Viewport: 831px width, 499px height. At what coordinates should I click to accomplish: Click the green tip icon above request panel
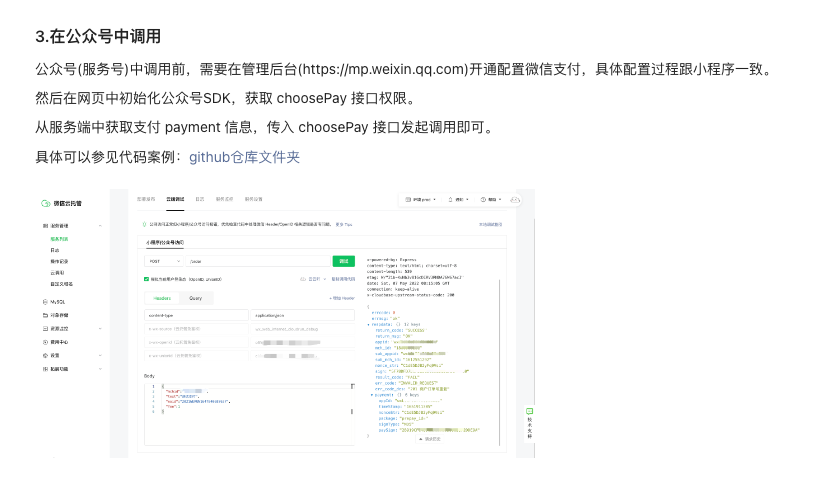click(144, 225)
